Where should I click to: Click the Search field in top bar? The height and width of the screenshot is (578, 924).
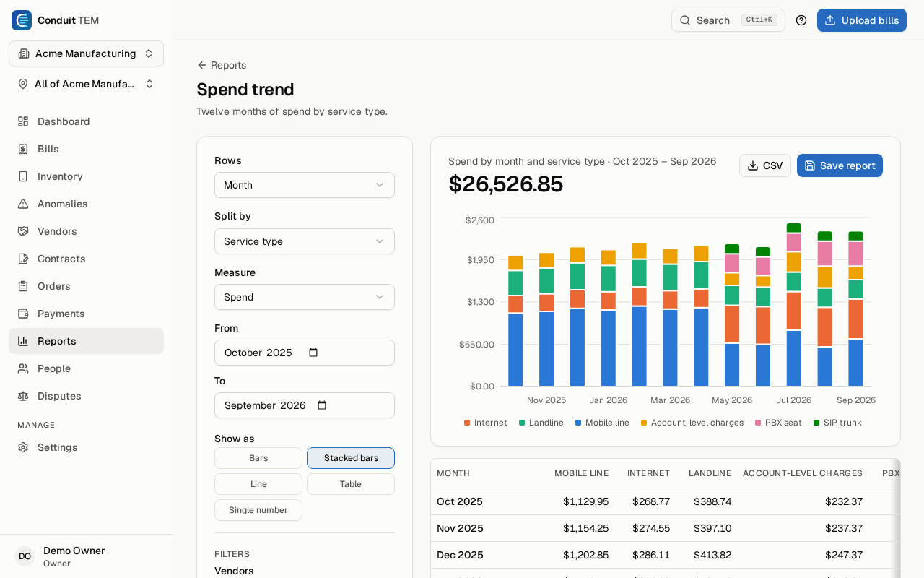point(728,20)
